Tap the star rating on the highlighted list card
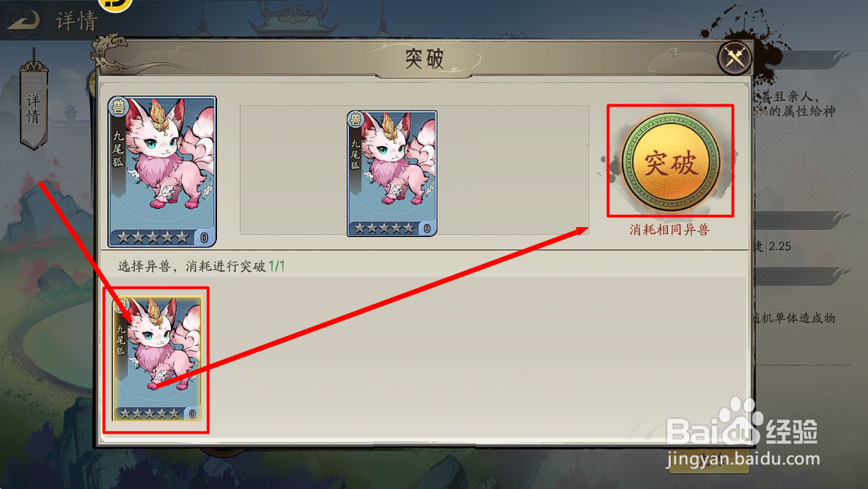The height and width of the screenshot is (489, 868). pos(150,414)
